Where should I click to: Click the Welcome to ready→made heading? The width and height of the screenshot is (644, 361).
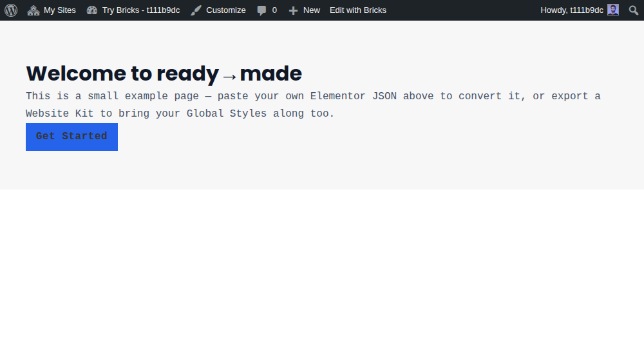click(164, 73)
